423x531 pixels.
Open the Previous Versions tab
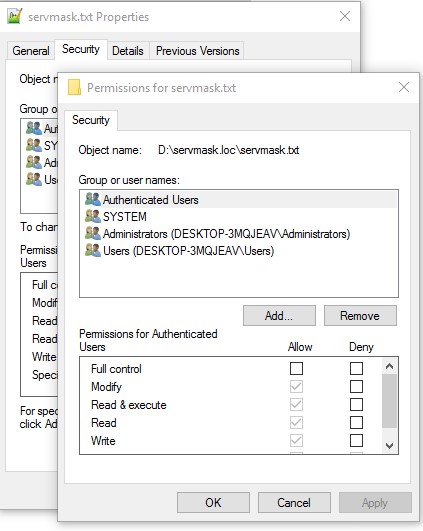coord(197,51)
